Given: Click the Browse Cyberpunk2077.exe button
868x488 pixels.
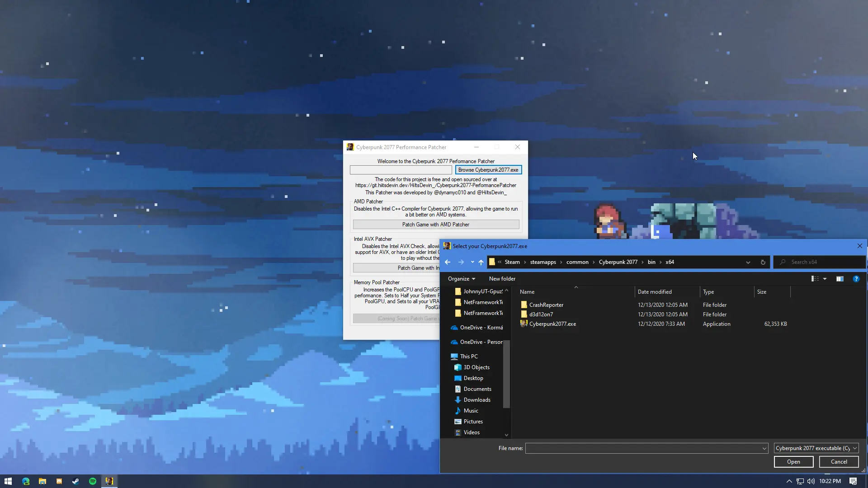Looking at the screenshot, I should [x=488, y=170].
